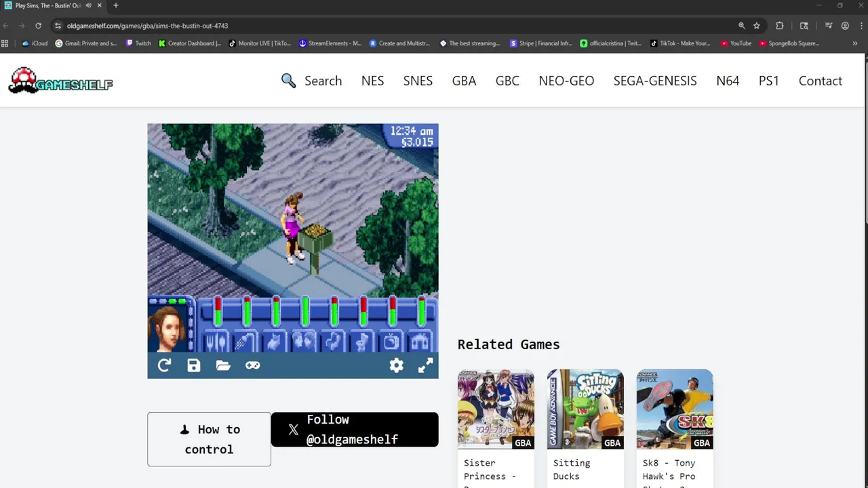Open the GBC games menu item

[507, 81]
